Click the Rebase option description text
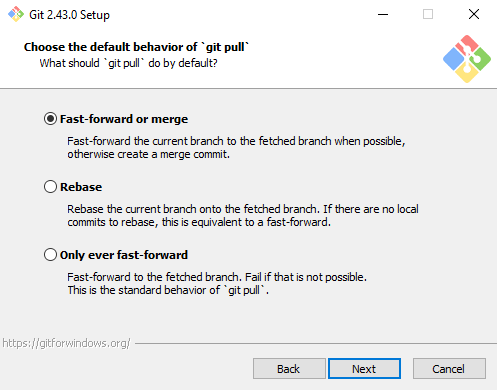 243,216
